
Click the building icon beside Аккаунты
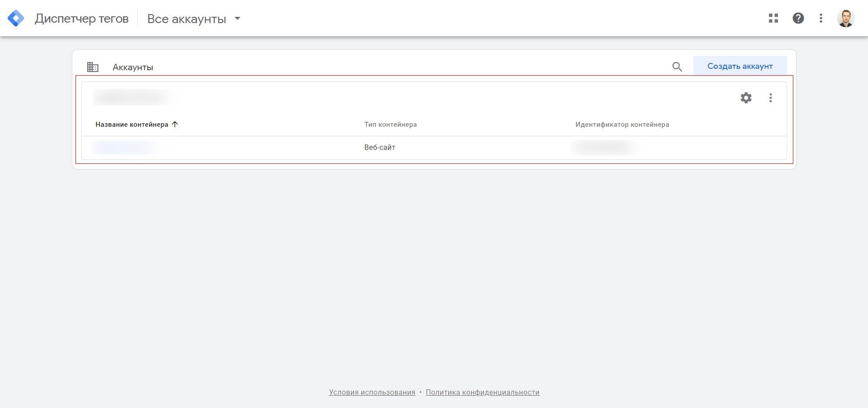pyautogui.click(x=93, y=67)
